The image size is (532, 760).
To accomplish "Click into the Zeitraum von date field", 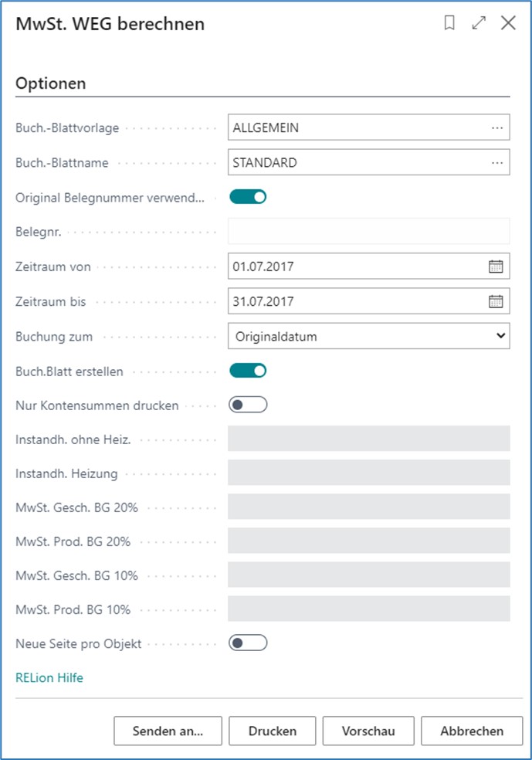I will click(355, 266).
